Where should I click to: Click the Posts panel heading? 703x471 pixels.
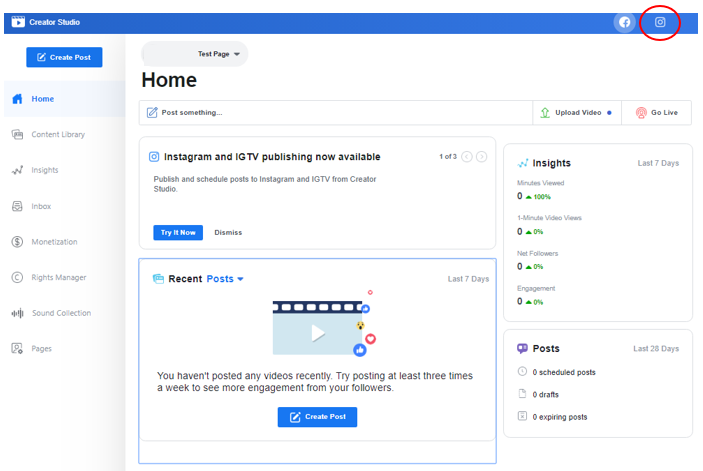click(546, 348)
